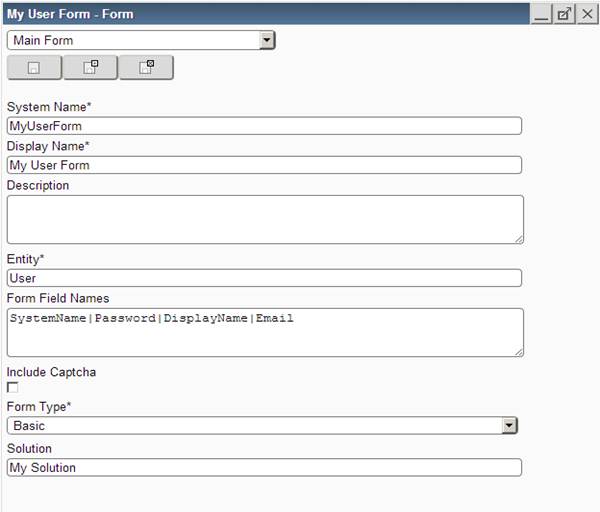Focus the Solution field with My Solution
Viewport: 600px width, 512px height.
[264, 467]
